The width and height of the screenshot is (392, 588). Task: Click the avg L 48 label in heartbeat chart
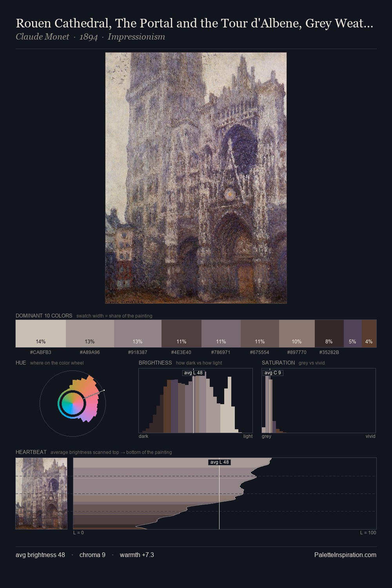pos(220,462)
